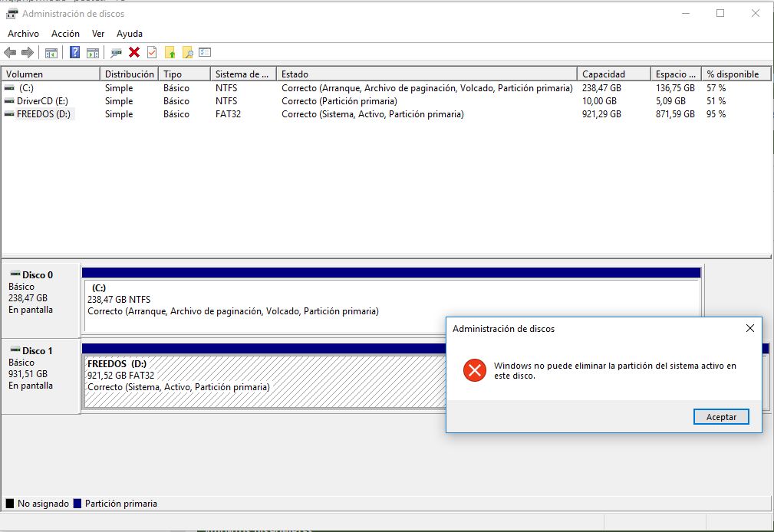774x532 pixels.
Task: Open help with the blue question mark icon
Action: (x=75, y=53)
